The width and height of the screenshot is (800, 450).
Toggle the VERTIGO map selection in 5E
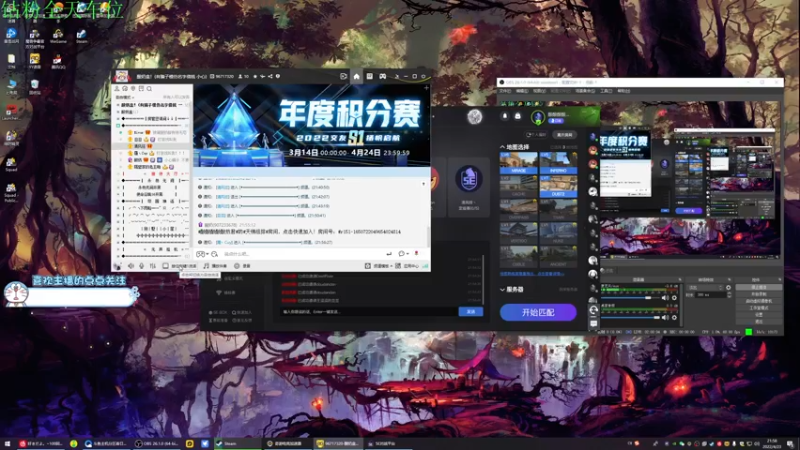tap(518, 234)
